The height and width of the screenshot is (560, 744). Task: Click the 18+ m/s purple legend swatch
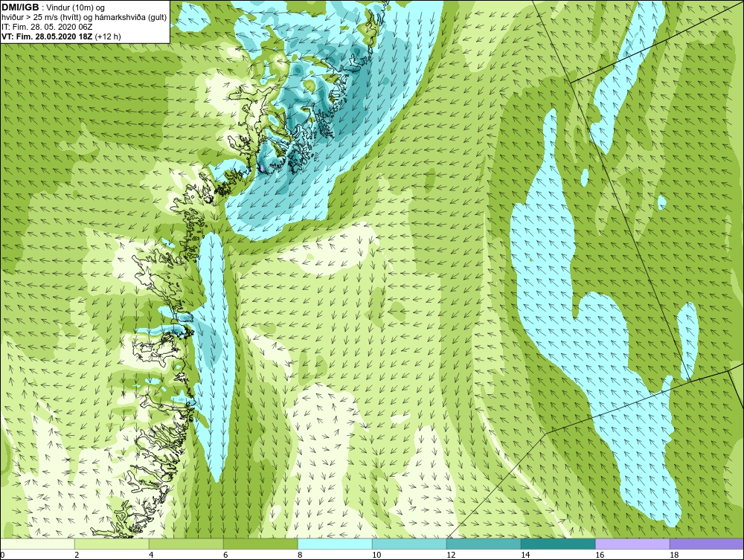point(707,544)
